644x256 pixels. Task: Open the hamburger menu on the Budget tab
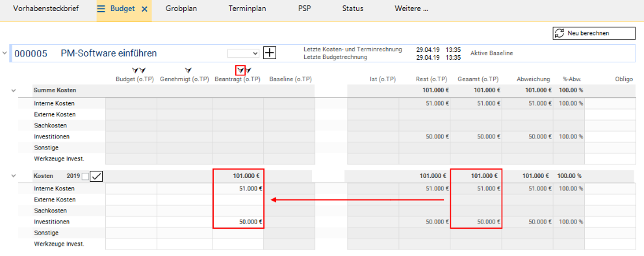[x=101, y=8]
